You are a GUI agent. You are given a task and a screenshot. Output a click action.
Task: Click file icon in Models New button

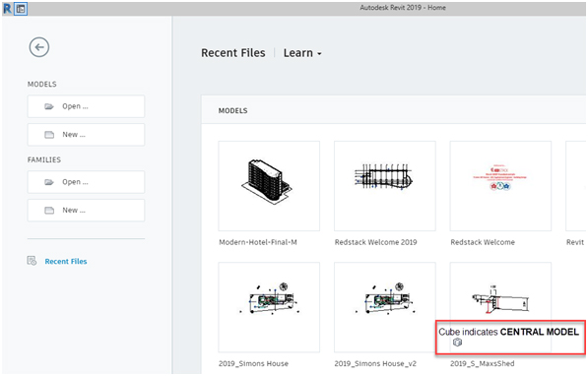tap(49, 135)
